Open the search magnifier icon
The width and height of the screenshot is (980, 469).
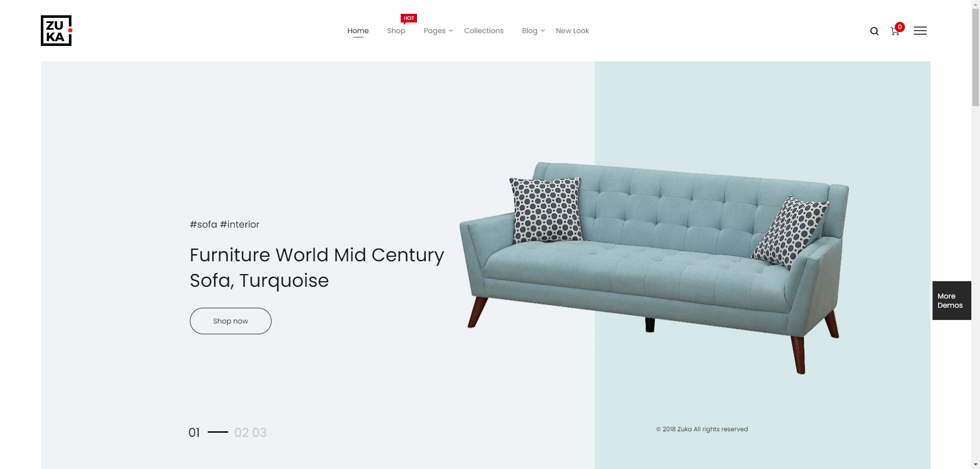874,31
